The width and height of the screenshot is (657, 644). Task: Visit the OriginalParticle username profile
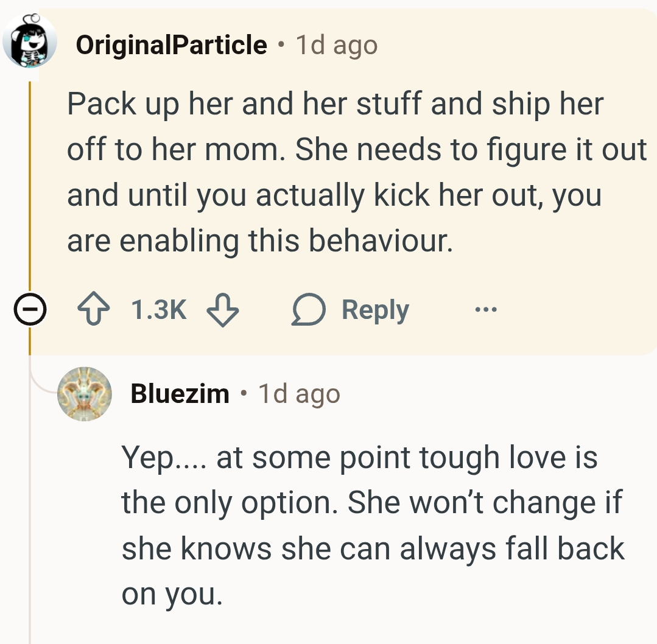(172, 44)
